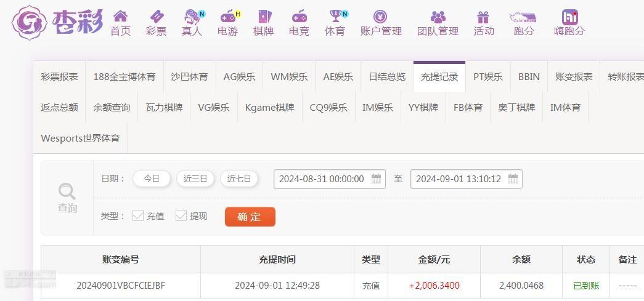Click the 杏彩 site logo

point(57,23)
